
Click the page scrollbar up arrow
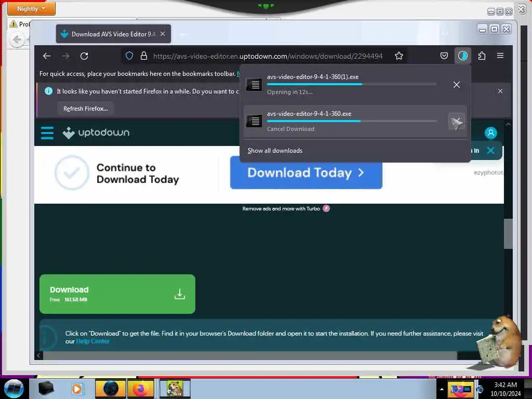coord(508,124)
